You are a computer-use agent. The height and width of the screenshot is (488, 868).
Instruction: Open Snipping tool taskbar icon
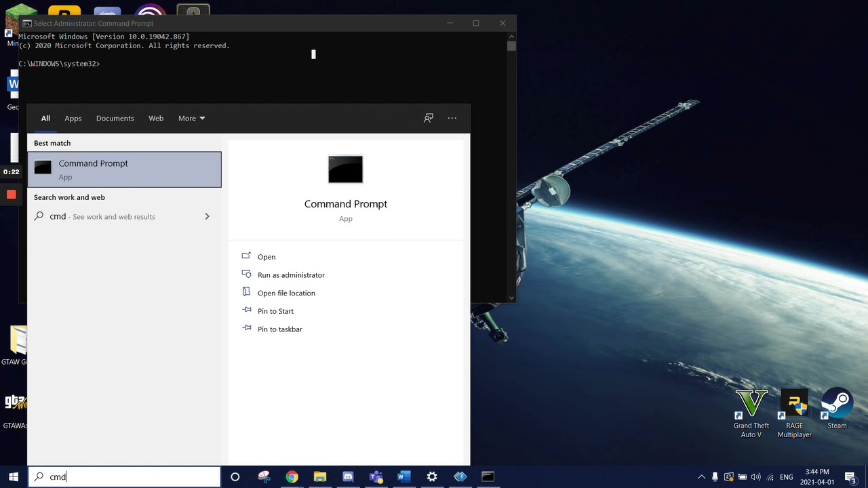coord(264,477)
